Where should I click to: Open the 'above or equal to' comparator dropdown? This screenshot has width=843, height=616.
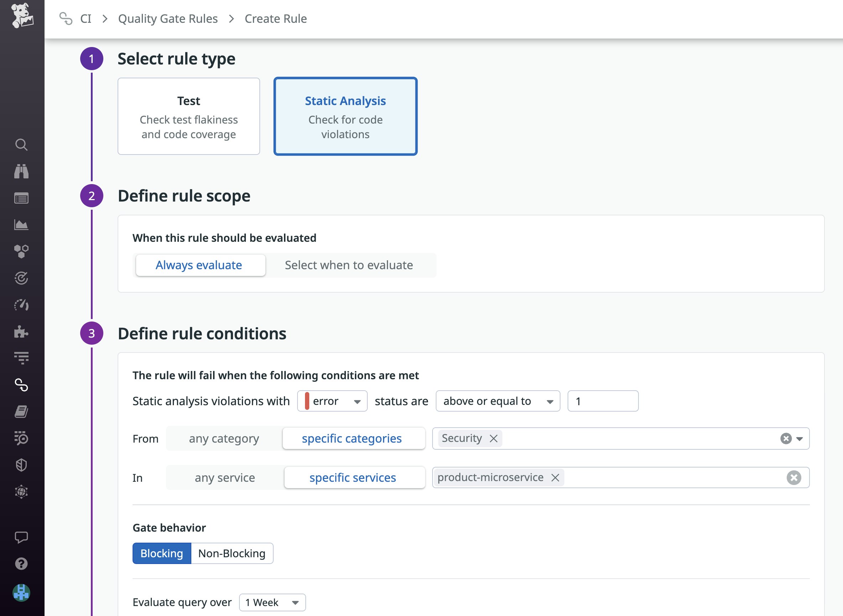[498, 401]
